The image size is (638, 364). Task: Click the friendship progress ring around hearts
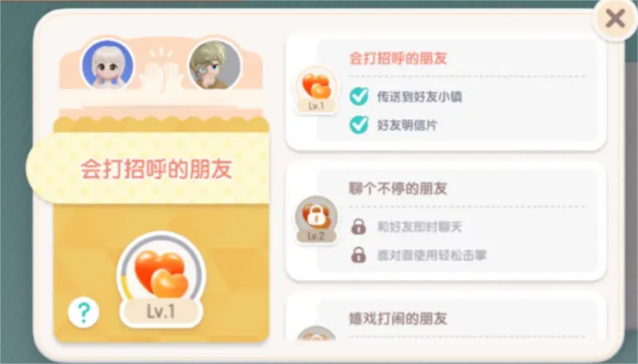click(x=161, y=270)
